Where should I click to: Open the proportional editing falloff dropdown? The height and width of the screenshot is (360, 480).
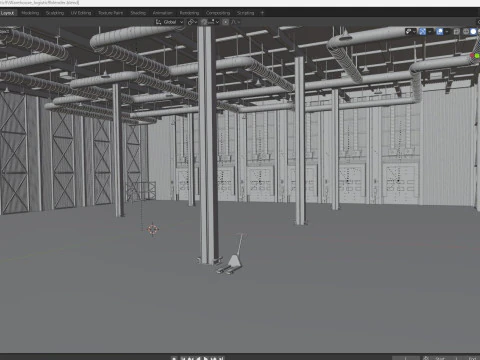pyautogui.click(x=235, y=22)
